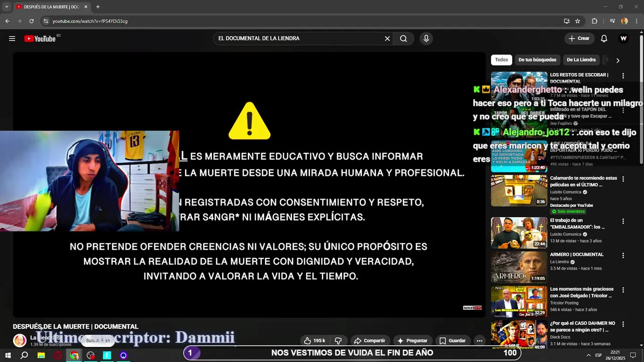Select the De La Liendra chip
The height and width of the screenshot is (362, 644).
pos(581,60)
